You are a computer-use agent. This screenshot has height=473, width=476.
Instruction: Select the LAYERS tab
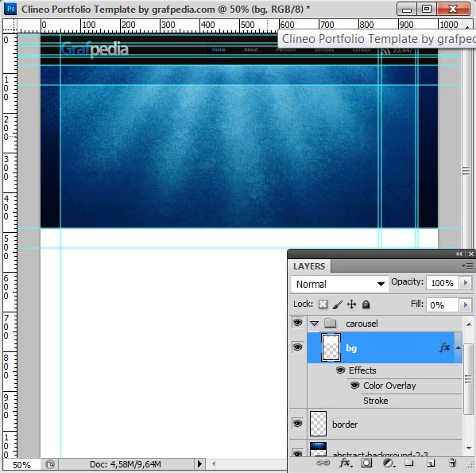[309, 266]
